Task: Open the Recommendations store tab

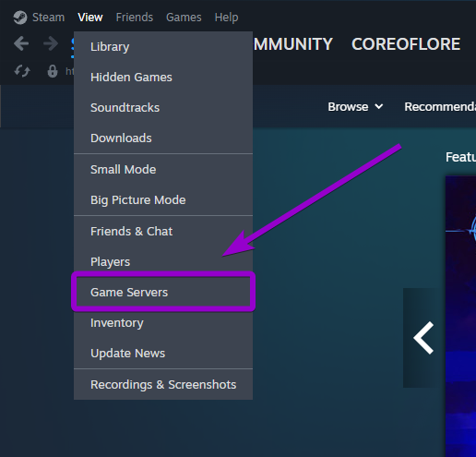Action: click(x=440, y=107)
